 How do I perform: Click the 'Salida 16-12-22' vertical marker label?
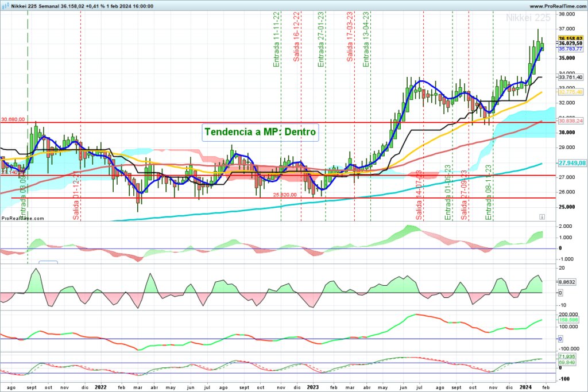click(x=297, y=37)
